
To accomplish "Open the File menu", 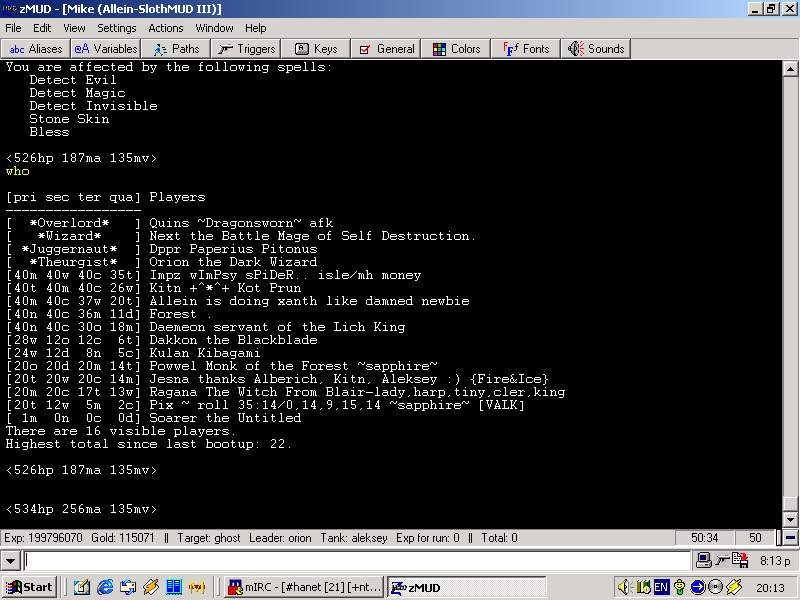I will pyautogui.click(x=13, y=28).
